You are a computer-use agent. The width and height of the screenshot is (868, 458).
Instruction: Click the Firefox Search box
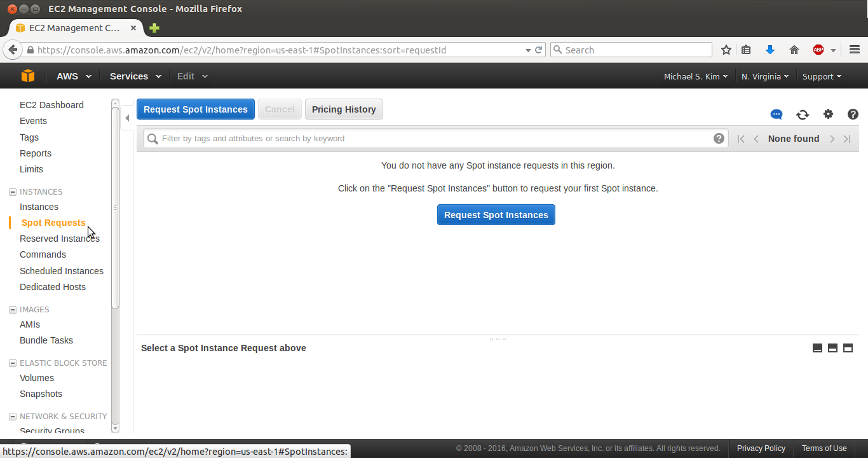631,50
